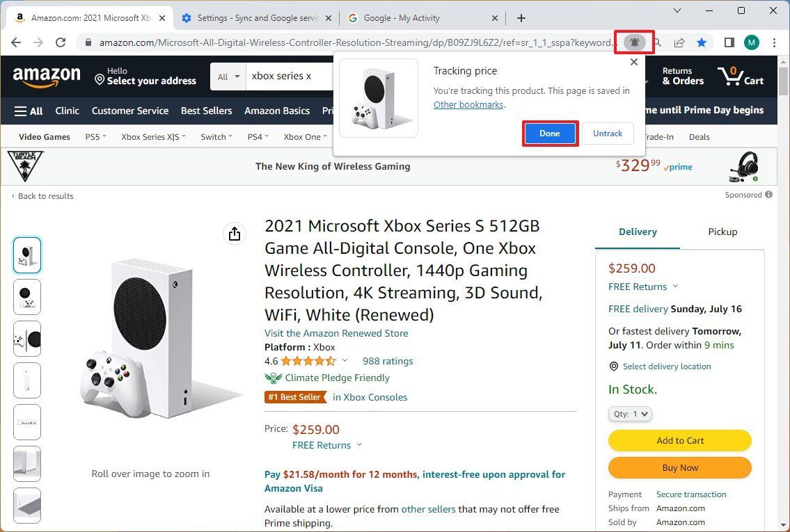The image size is (790, 532).
Task: Click the Select delivery location pin icon
Action: [613, 366]
